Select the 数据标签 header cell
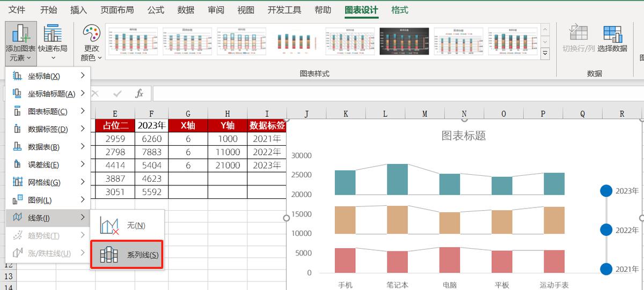Image resolution: width=644 pixels, height=290 pixels. (x=267, y=125)
